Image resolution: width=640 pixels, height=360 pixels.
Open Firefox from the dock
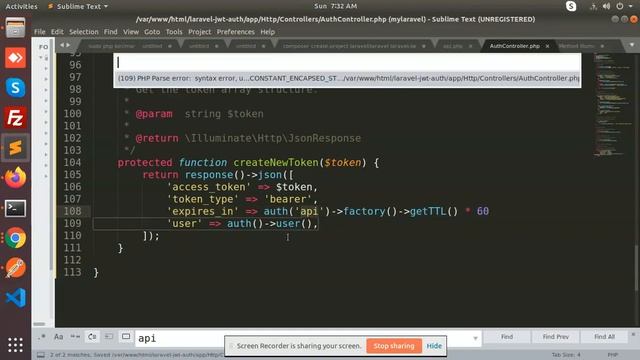coord(16,178)
